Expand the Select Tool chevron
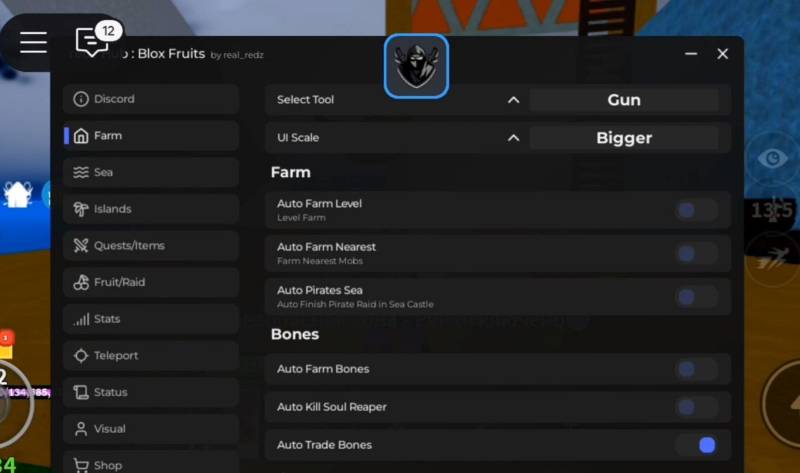The image size is (800, 473). 513,100
